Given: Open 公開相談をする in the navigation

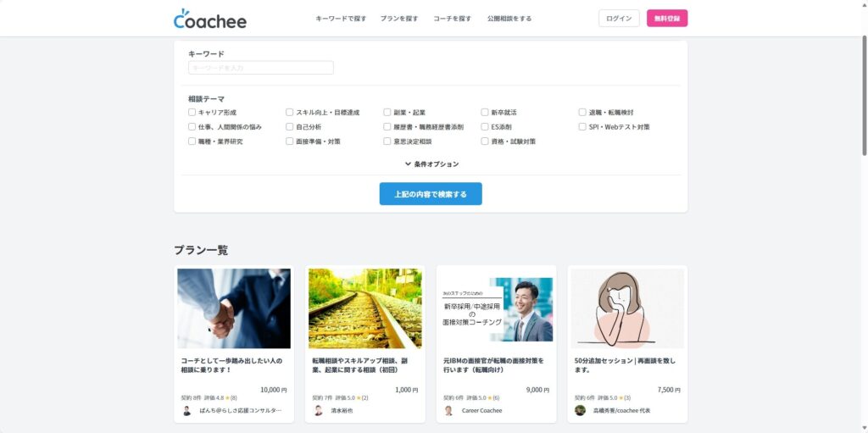Looking at the screenshot, I should tap(509, 19).
